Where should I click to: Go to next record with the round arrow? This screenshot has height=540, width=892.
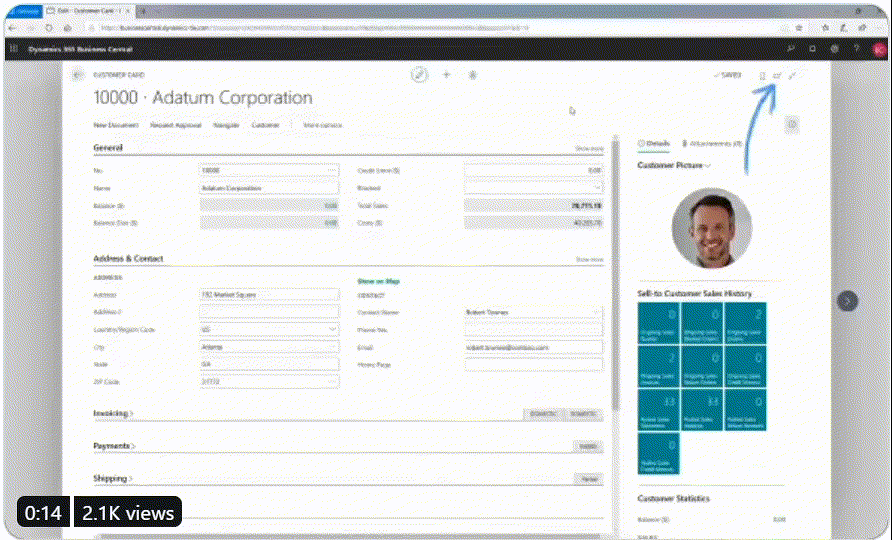[x=847, y=300]
